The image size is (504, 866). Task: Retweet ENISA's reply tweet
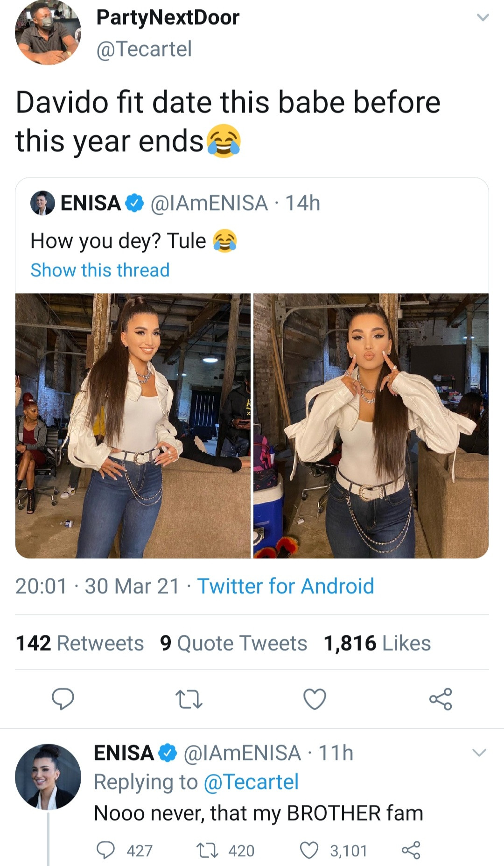[206, 850]
